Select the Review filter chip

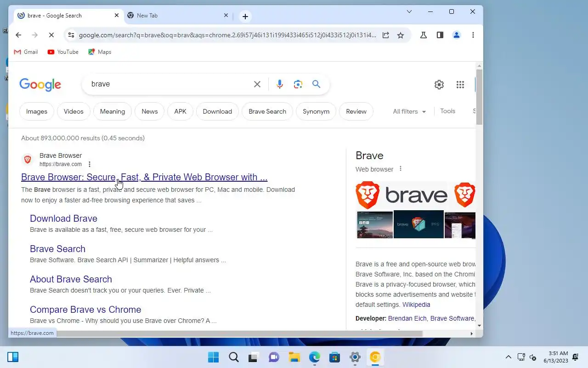click(x=356, y=111)
